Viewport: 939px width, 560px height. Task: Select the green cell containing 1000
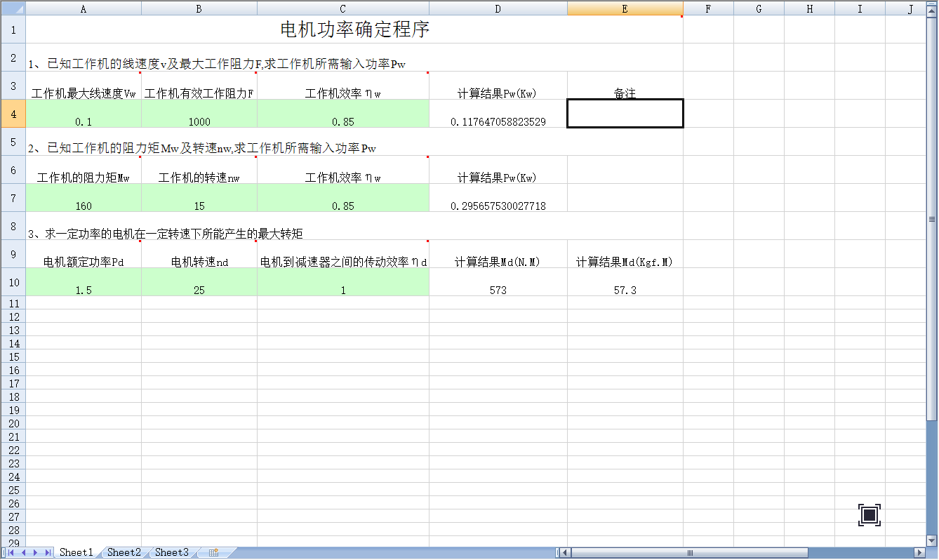(x=199, y=114)
